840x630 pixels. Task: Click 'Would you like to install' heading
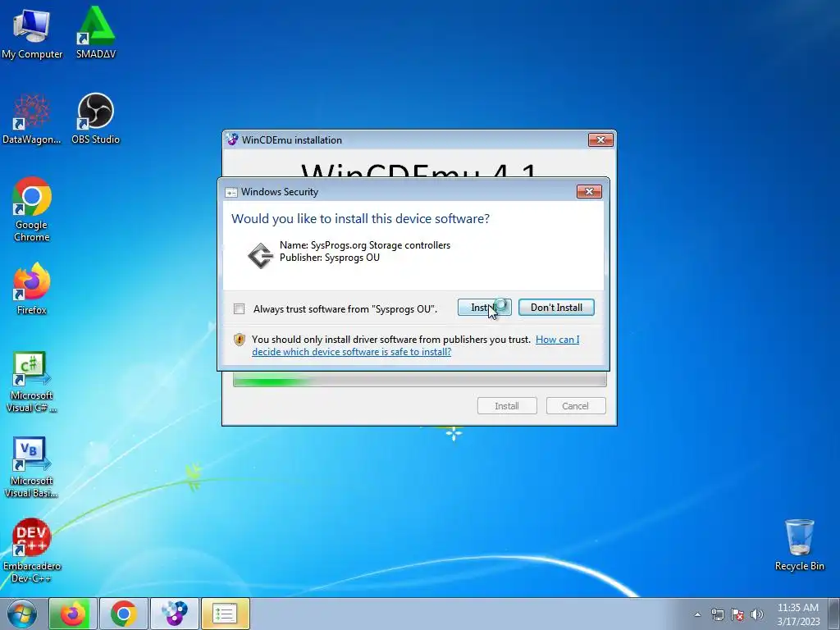(361, 218)
